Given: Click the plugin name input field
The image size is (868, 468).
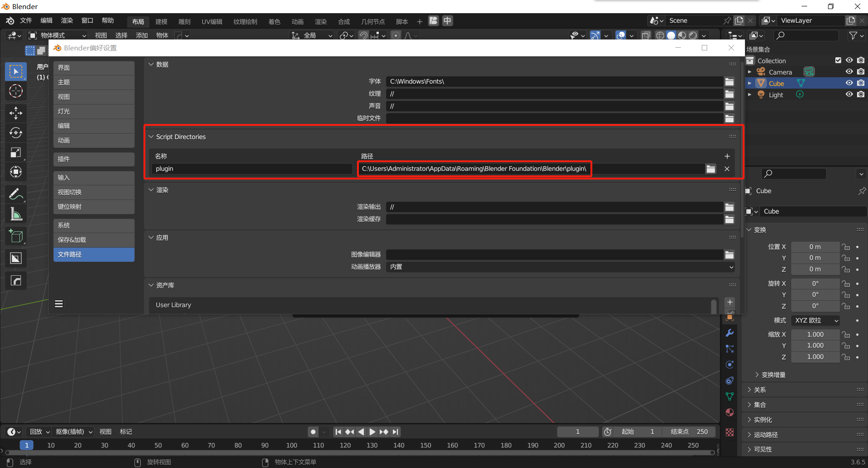Looking at the screenshot, I should pyautogui.click(x=251, y=169).
